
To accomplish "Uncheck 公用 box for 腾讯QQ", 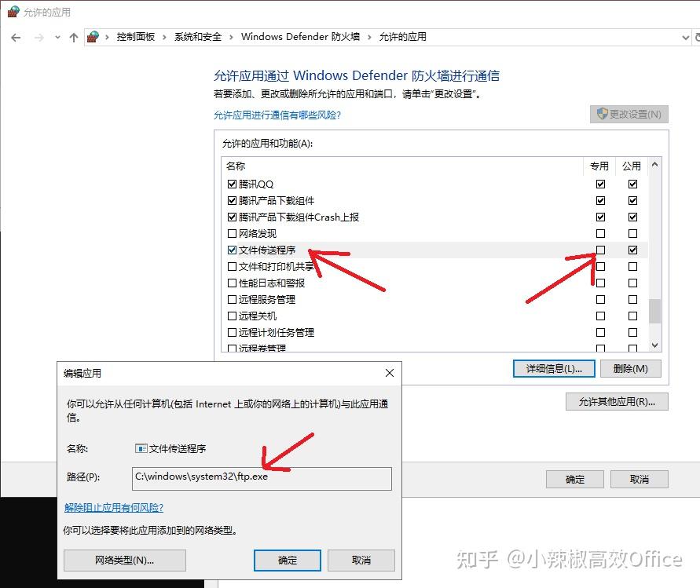I will 632,184.
